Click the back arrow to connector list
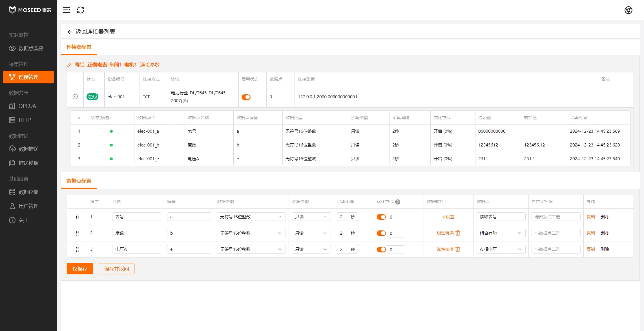 70,32
